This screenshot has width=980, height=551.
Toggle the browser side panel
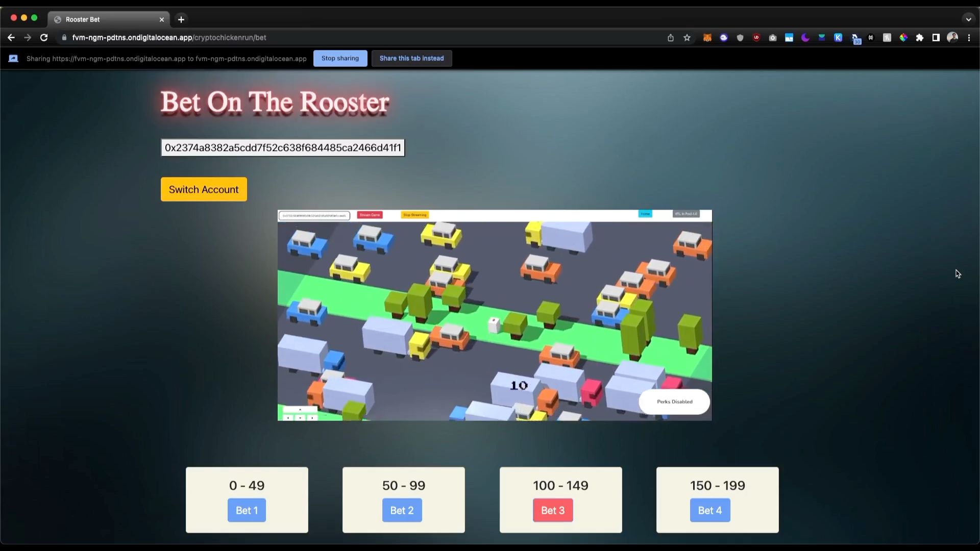(936, 38)
